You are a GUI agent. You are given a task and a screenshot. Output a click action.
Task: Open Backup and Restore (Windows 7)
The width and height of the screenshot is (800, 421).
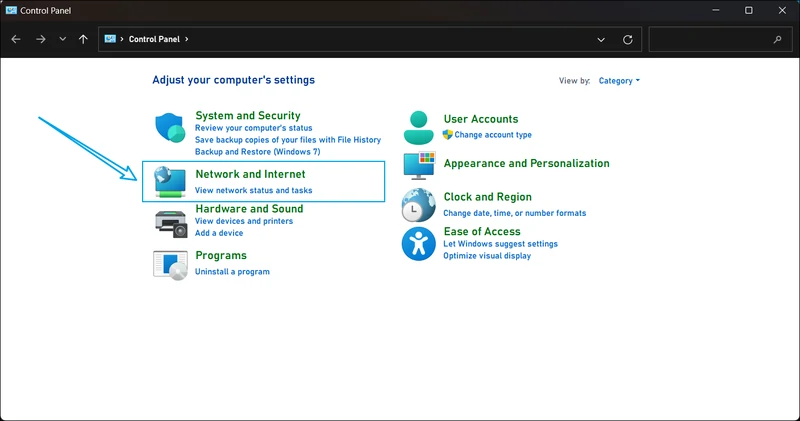coord(258,152)
